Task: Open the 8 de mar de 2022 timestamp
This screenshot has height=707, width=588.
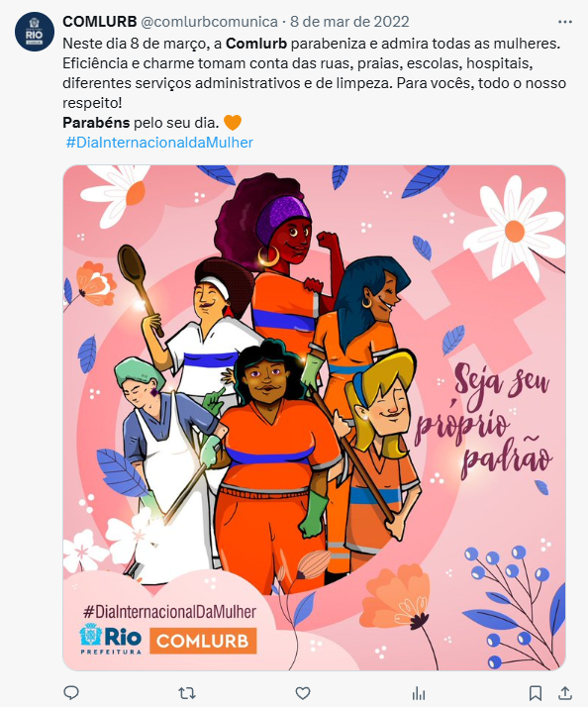Action: (x=349, y=22)
